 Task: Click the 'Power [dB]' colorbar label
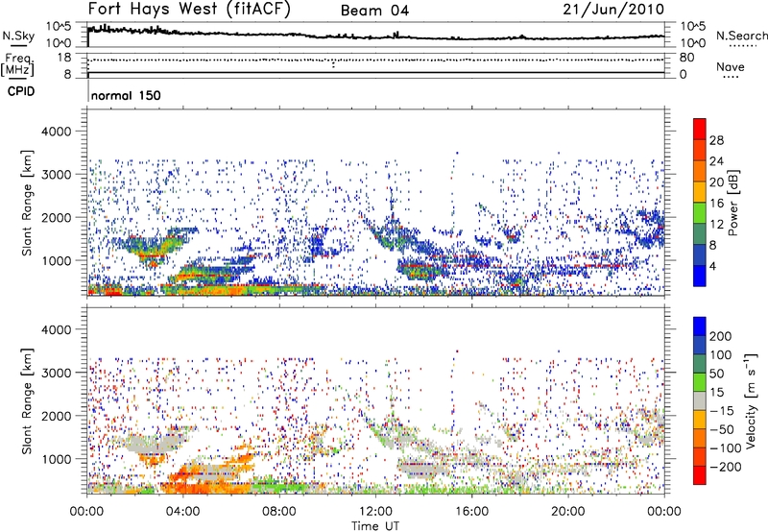(732, 203)
